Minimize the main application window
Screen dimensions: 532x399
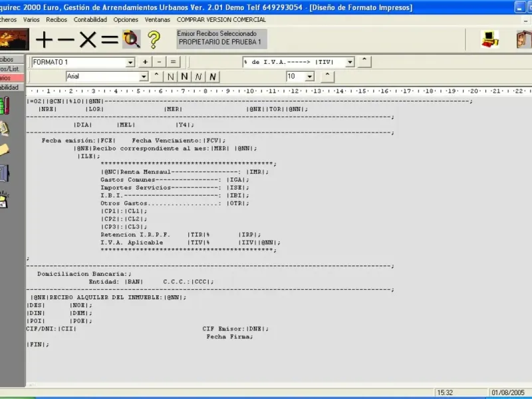click(520, 7)
